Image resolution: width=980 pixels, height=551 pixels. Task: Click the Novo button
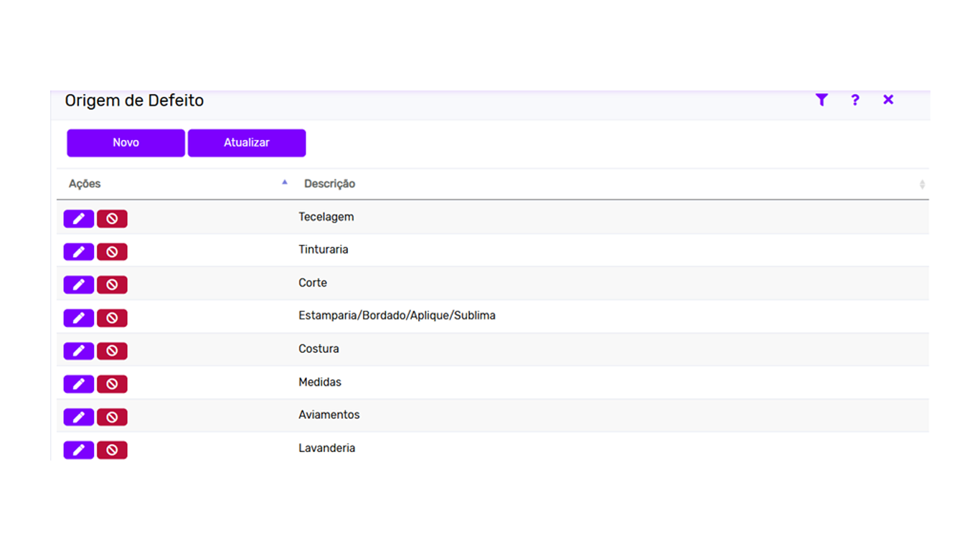[x=126, y=143]
